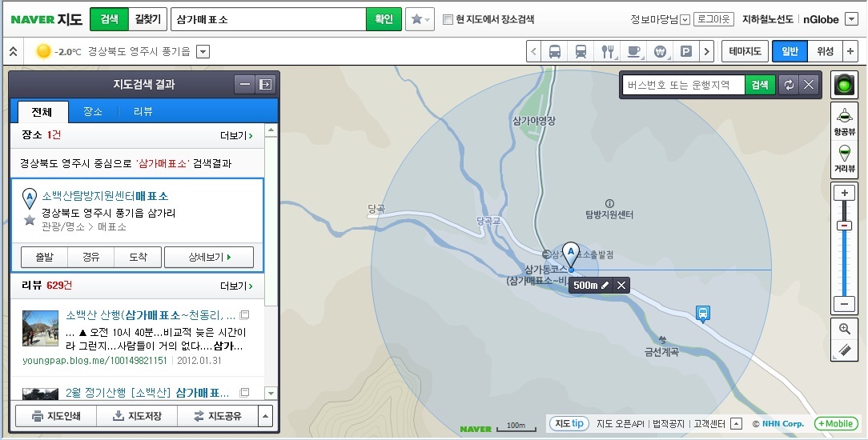Minimize the map search results panel
The image size is (868, 440).
[x=245, y=85]
